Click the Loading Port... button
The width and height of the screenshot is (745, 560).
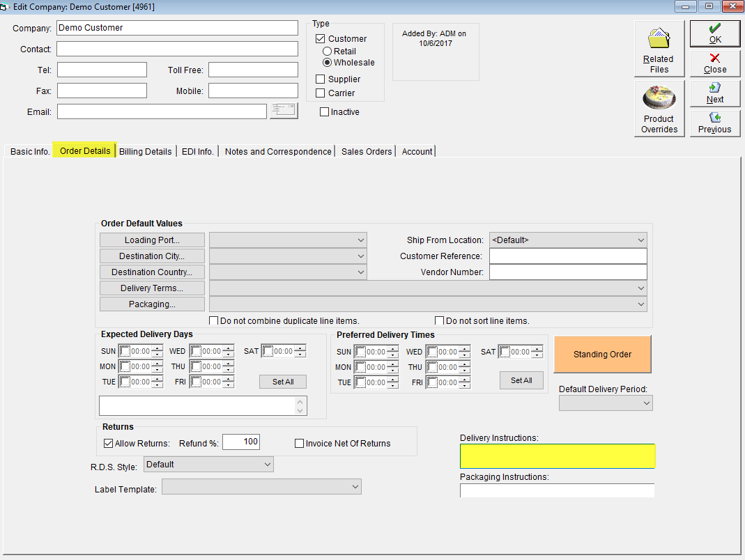coord(152,240)
